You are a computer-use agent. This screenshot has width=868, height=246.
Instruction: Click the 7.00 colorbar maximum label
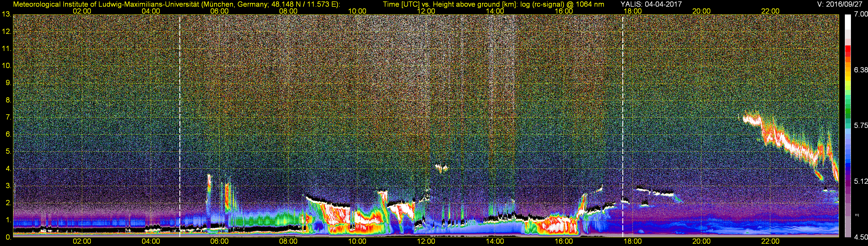click(860, 14)
